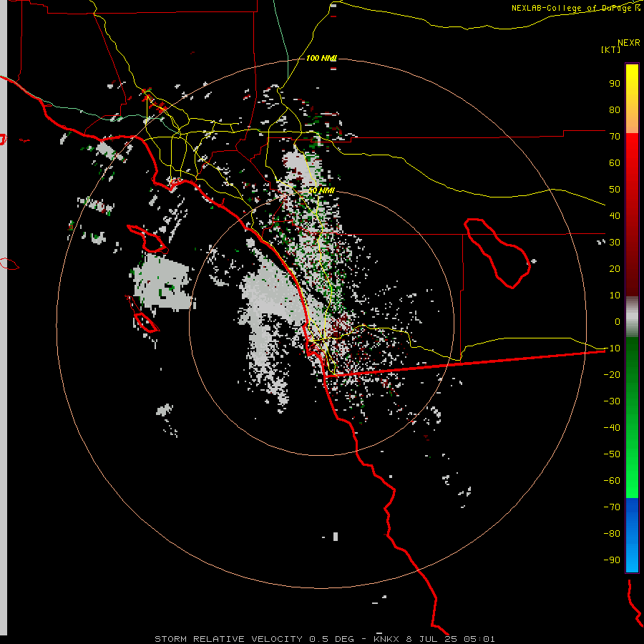Image resolution: width=644 pixels, height=644 pixels.
Task: Click the gray zero-velocity segment of the color bar
Action: (x=632, y=317)
